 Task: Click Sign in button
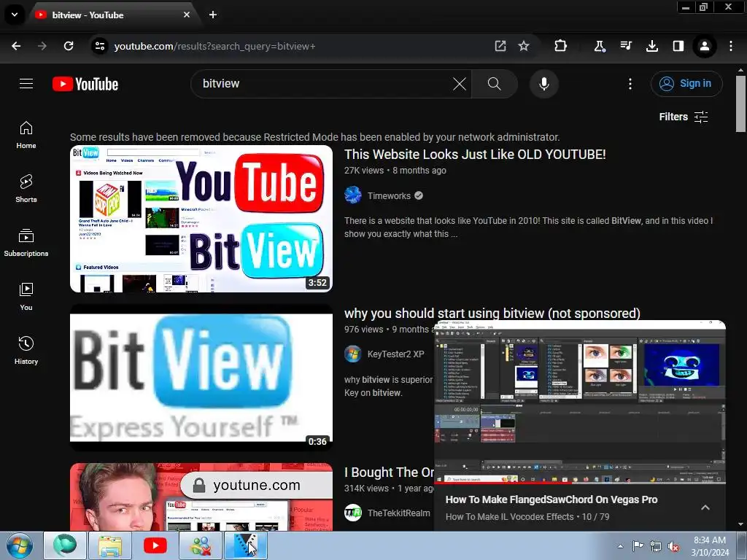tap(686, 84)
